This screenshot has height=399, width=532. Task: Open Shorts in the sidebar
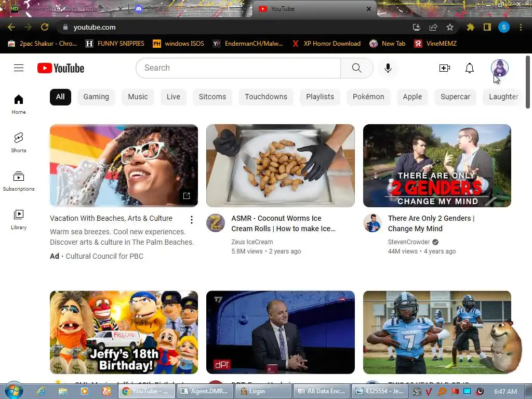click(19, 142)
